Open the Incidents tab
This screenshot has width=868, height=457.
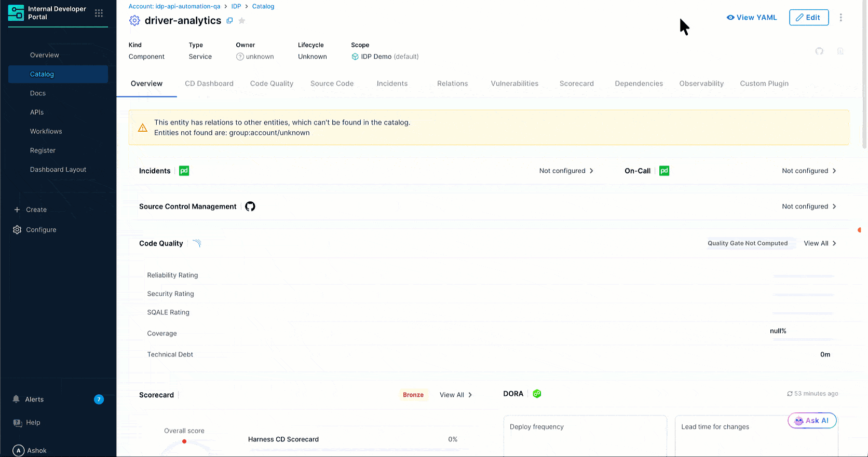coord(392,84)
